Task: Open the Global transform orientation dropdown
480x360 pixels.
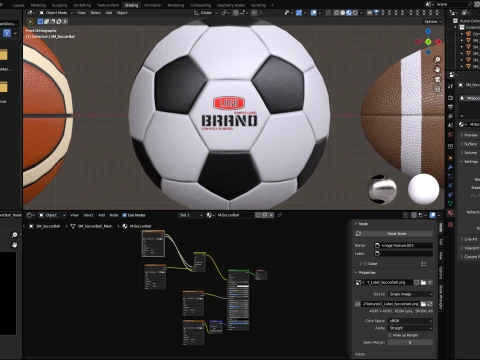Action: click(206, 13)
